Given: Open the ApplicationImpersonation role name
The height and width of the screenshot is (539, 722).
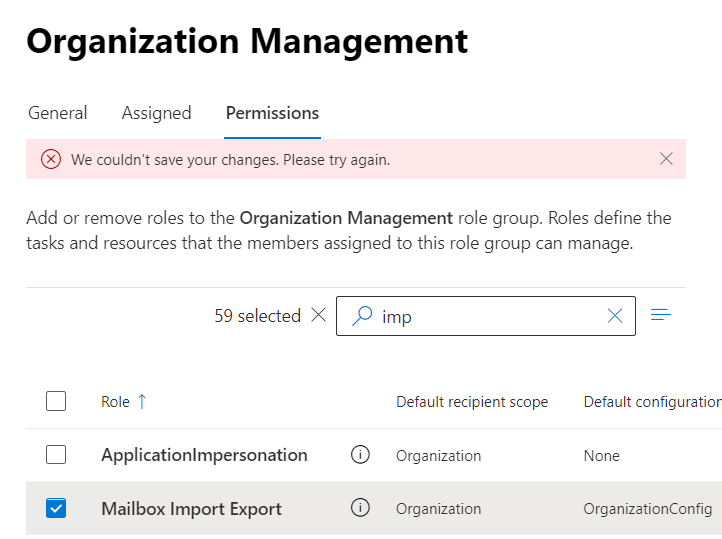Looking at the screenshot, I should pos(204,455).
